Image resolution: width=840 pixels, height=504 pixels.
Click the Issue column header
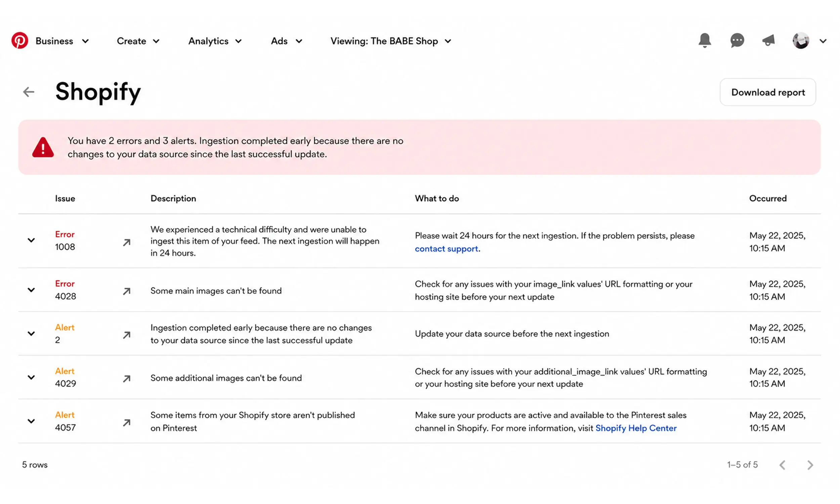65,198
